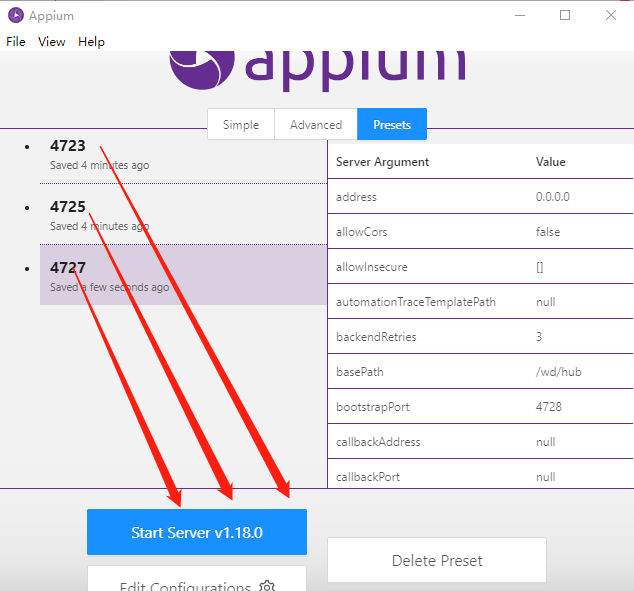Screen dimensions: 634x591
Task: Click 'Saved a few seconds ago' text
Action: point(110,287)
